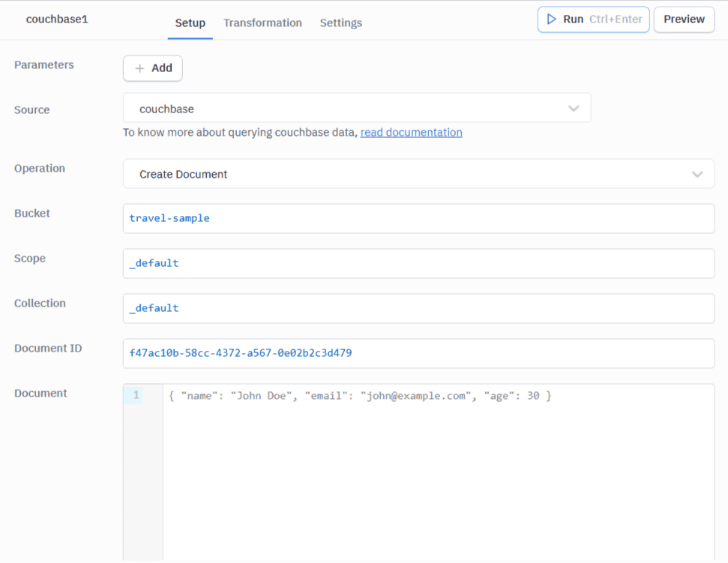Screen dimensions: 728x563
Task: Click the Document ID input field
Action: pyautogui.click(x=418, y=353)
